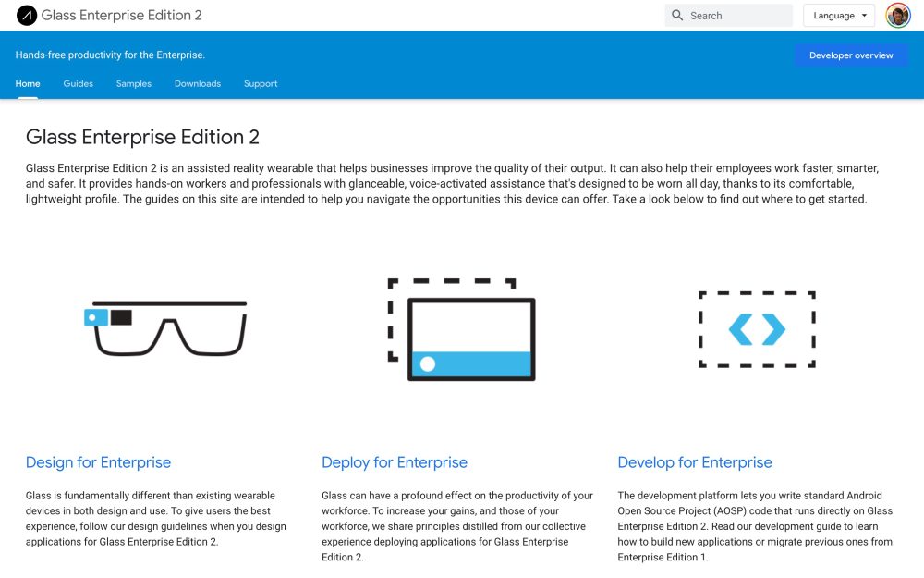This screenshot has width=924, height=578.
Task: Open the Support tab
Action: (x=261, y=84)
